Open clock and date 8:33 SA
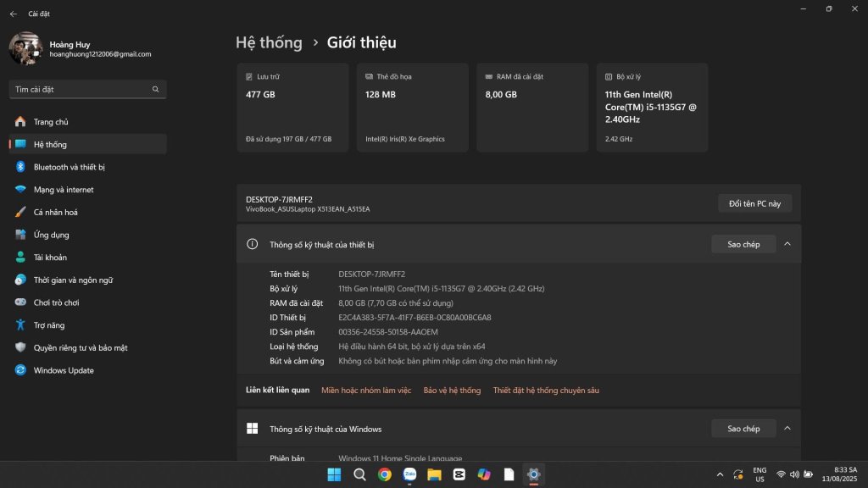 click(x=839, y=474)
